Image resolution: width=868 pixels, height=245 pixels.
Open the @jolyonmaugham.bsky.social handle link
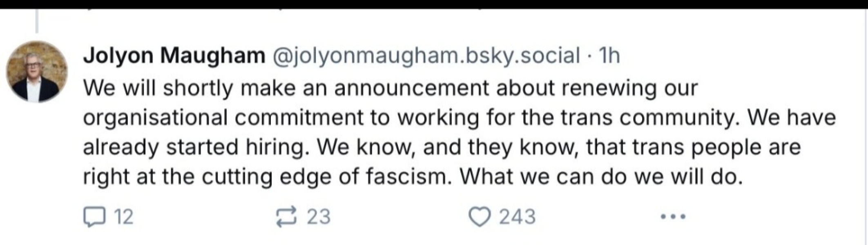pyautogui.click(x=426, y=56)
